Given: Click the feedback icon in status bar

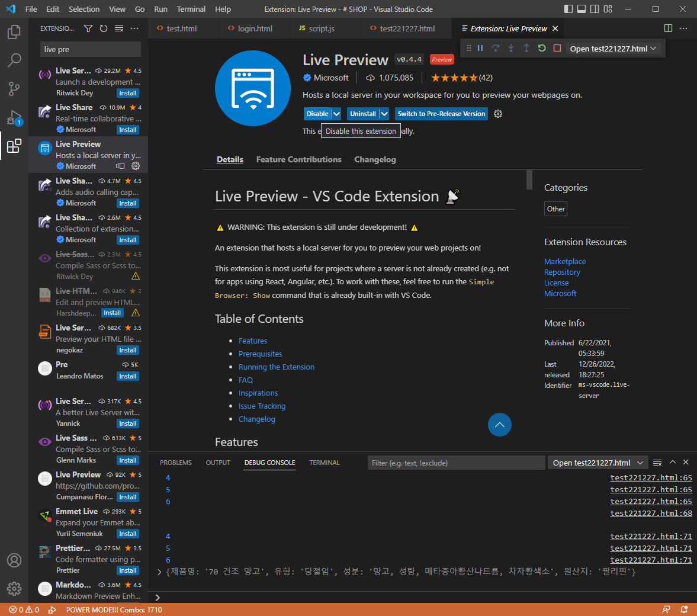Looking at the screenshot, I should 666,609.
